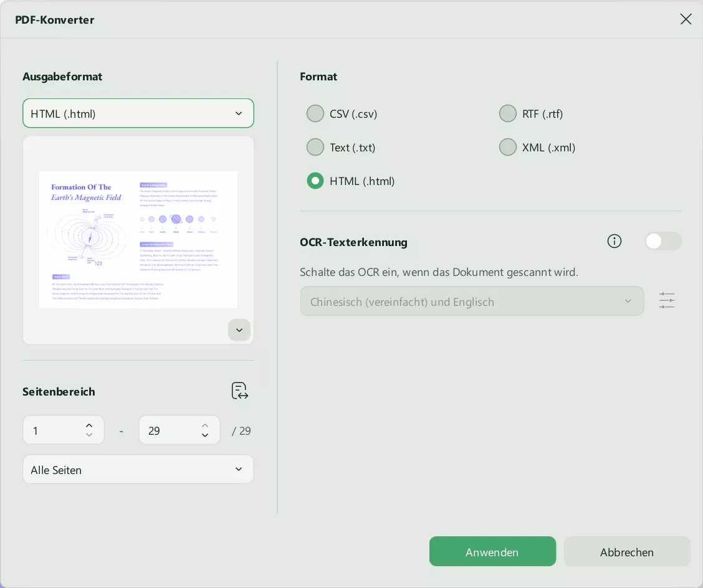This screenshot has width=703, height=588.
Task: Select the CSV (.csv) format
Action: coord(315,113)
